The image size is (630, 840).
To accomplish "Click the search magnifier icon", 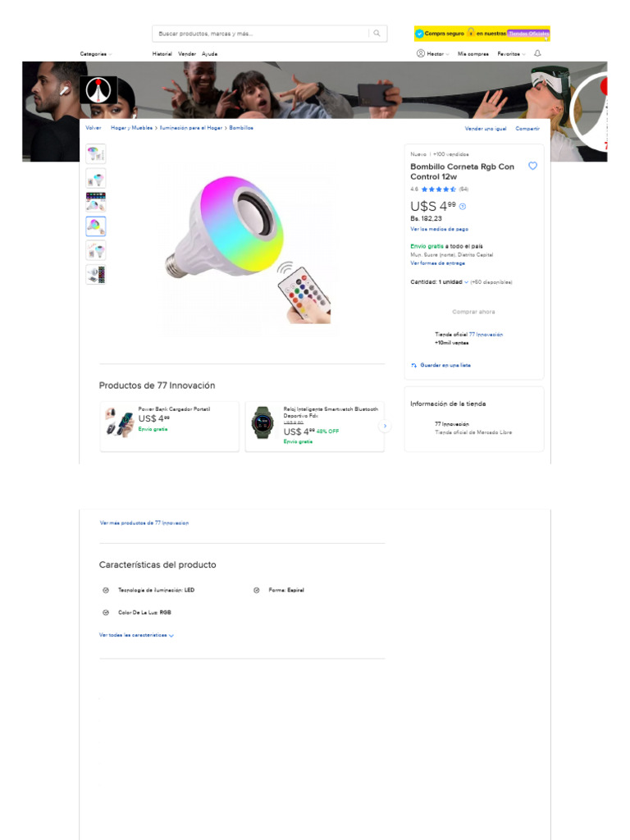I will [377, 34].
